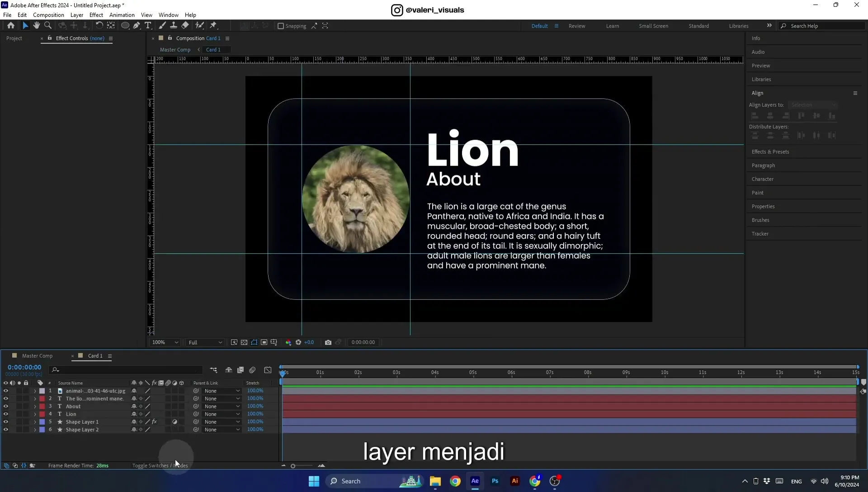Select the Clone Stamp tool
Viewport: 868px width, 492px height.
tap(174, 26)
